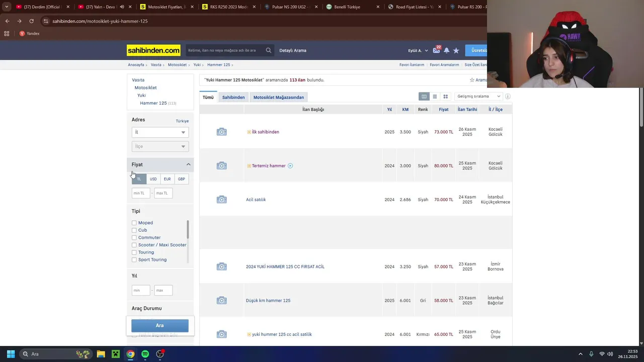
Task: Tick the Scooter / Maxi Scooter checkbox
Action: tap(134, 245)
